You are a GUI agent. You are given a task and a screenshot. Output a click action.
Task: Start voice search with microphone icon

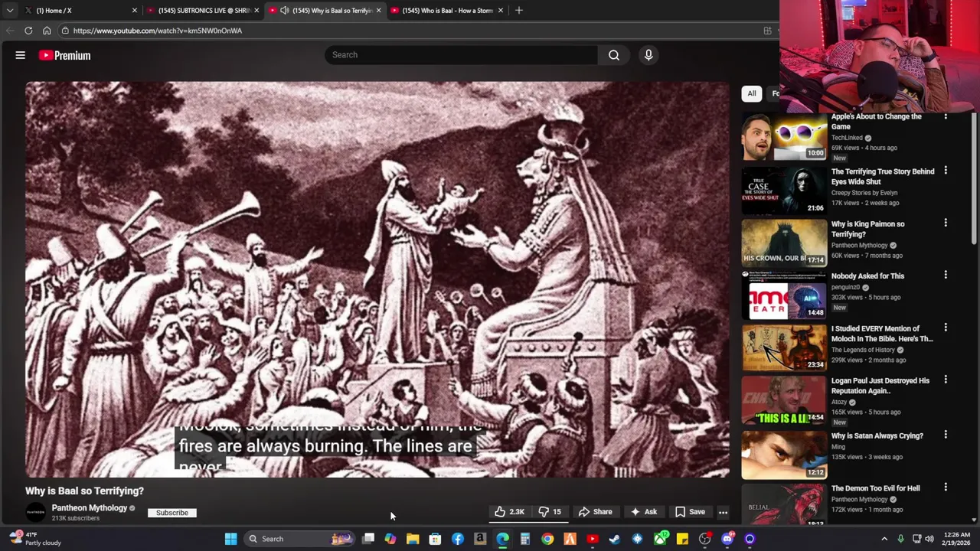[648, 55]
